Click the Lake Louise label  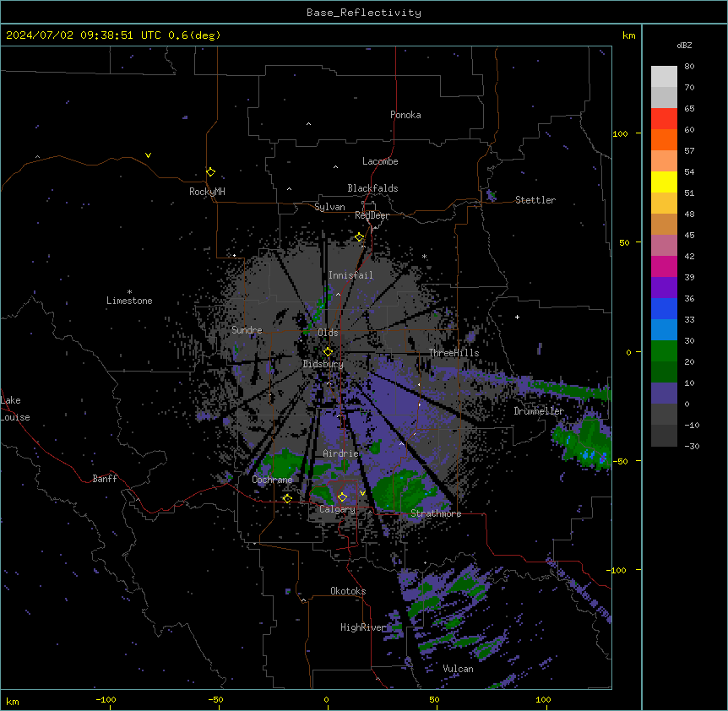coord(15,409)
